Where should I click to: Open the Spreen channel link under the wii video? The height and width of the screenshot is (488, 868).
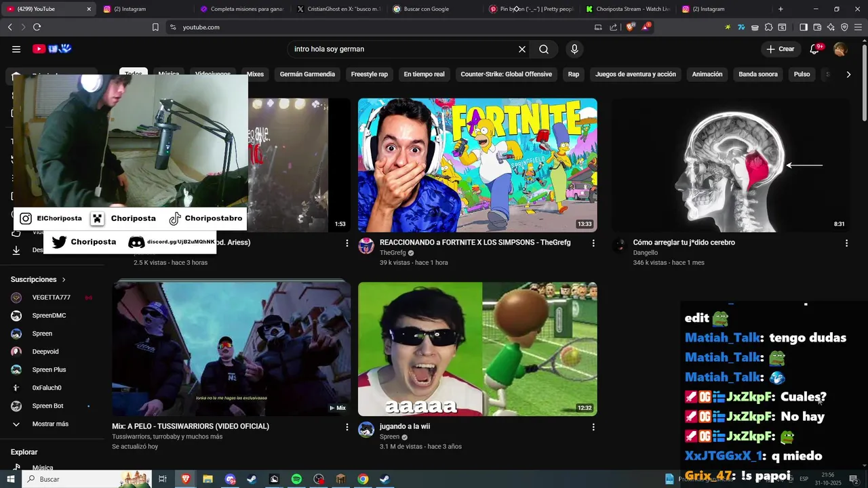[x=389, y=437]
